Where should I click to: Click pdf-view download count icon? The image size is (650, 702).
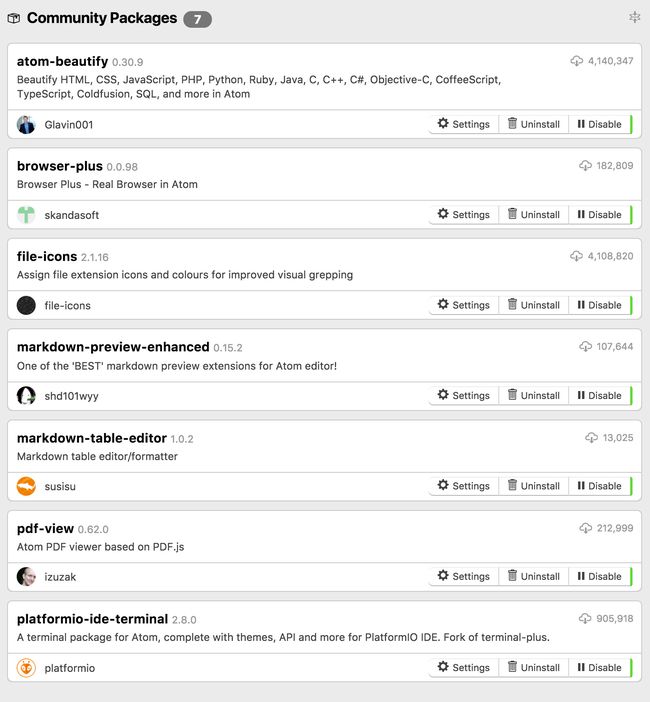586,528
